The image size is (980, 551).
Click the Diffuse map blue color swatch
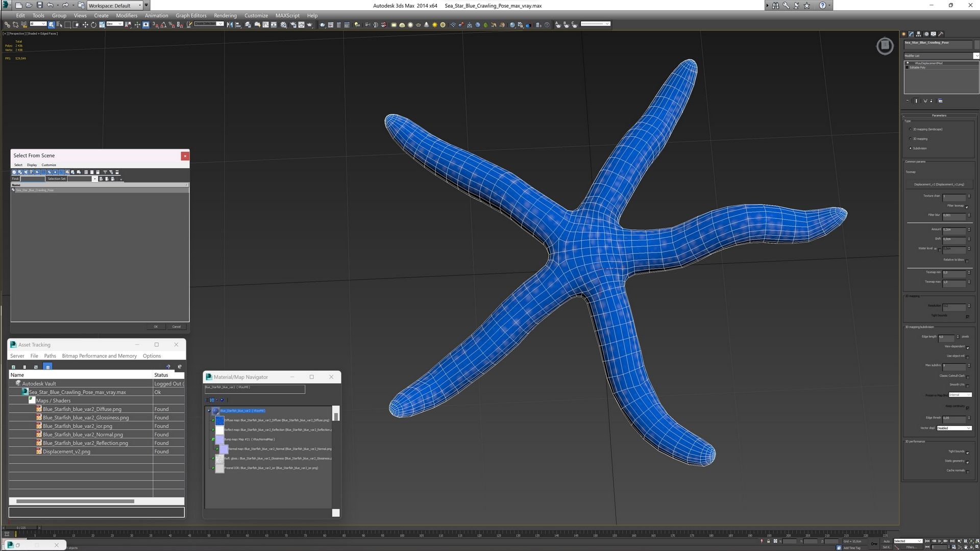(x=219, y=420)
